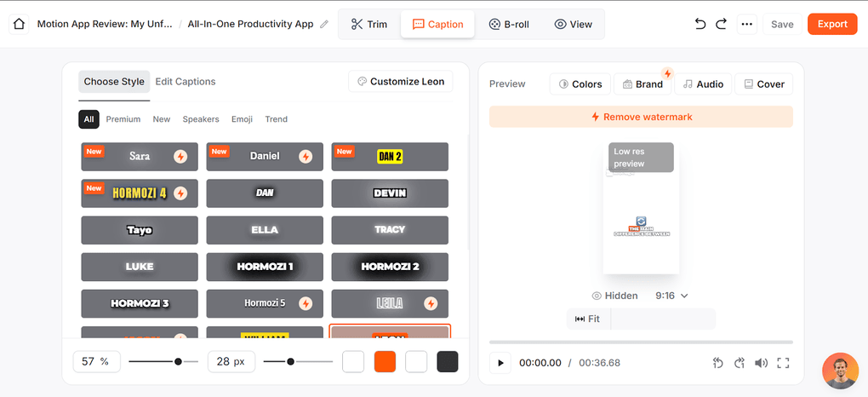The height and width of the screenshot is (397, 868).
Task: Mute audio with the speaker icon
Action: (x=761, y=363)
